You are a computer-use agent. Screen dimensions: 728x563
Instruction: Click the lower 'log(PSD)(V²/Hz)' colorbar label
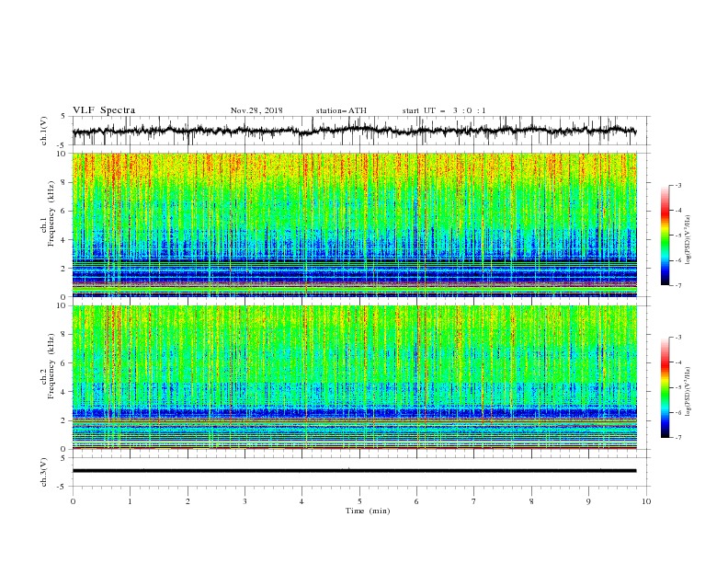688,391
